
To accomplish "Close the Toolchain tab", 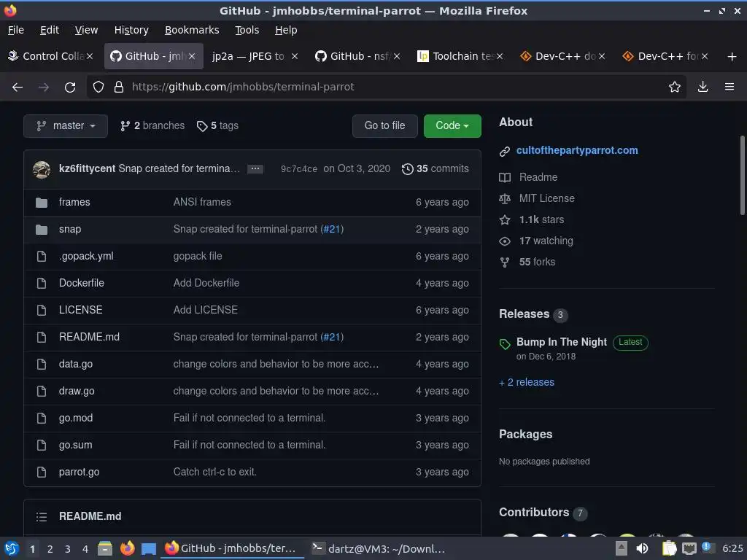I will (499, 56).
